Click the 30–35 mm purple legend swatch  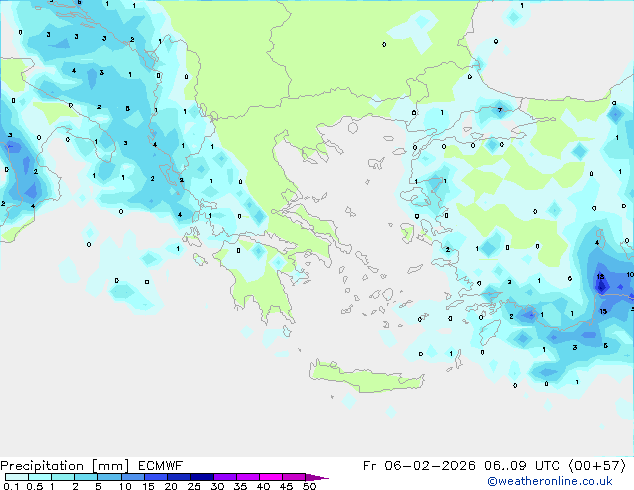(x=224, y=477)
